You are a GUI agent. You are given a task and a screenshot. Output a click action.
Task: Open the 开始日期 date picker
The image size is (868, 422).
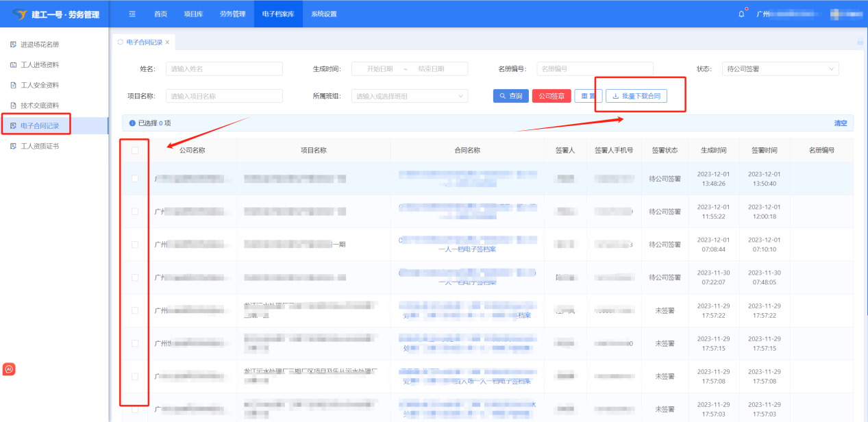[x=380, y=69]
